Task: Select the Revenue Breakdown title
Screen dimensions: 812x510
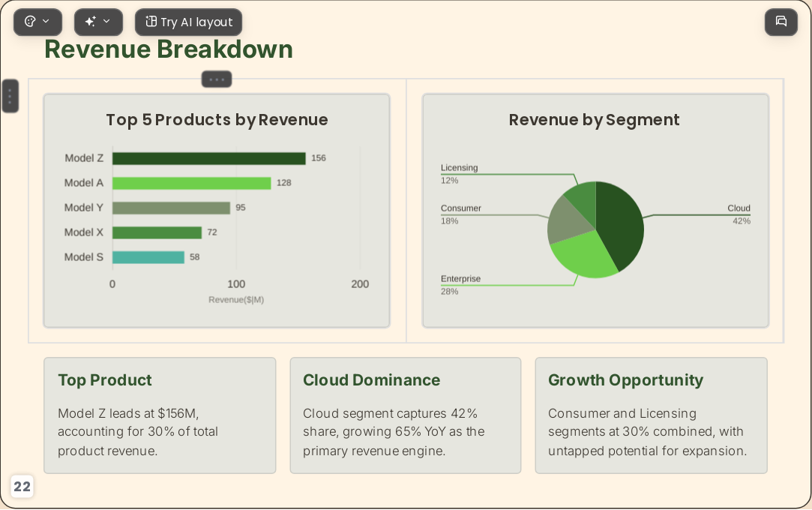Action: pyautogui.click(x=169, y=49)
